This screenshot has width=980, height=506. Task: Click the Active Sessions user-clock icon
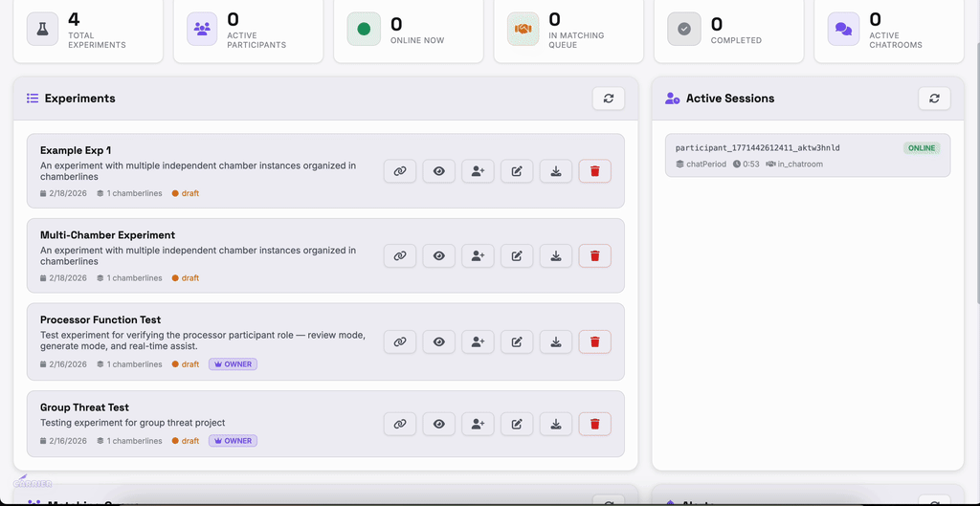coord(673,99)
